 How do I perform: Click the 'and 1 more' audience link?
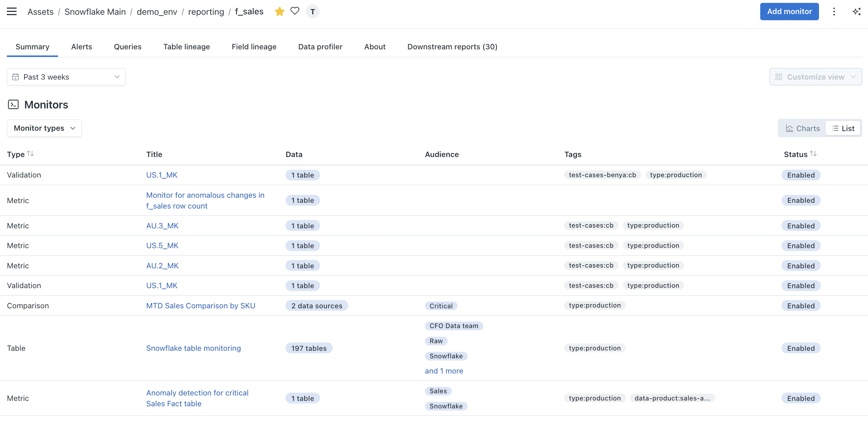(444, 371)
